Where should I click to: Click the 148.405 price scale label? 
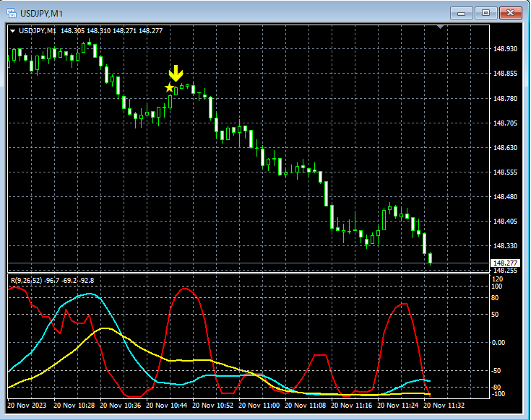(x=505, y=221)
